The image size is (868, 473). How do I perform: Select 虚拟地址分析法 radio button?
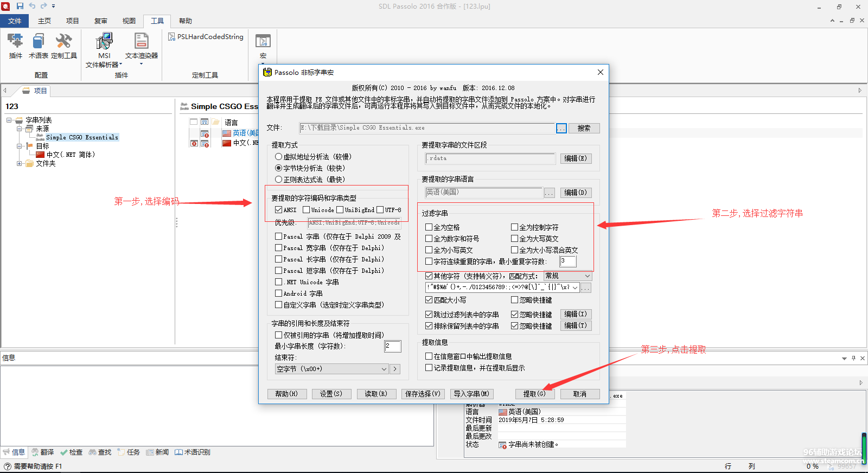point(279,157)
